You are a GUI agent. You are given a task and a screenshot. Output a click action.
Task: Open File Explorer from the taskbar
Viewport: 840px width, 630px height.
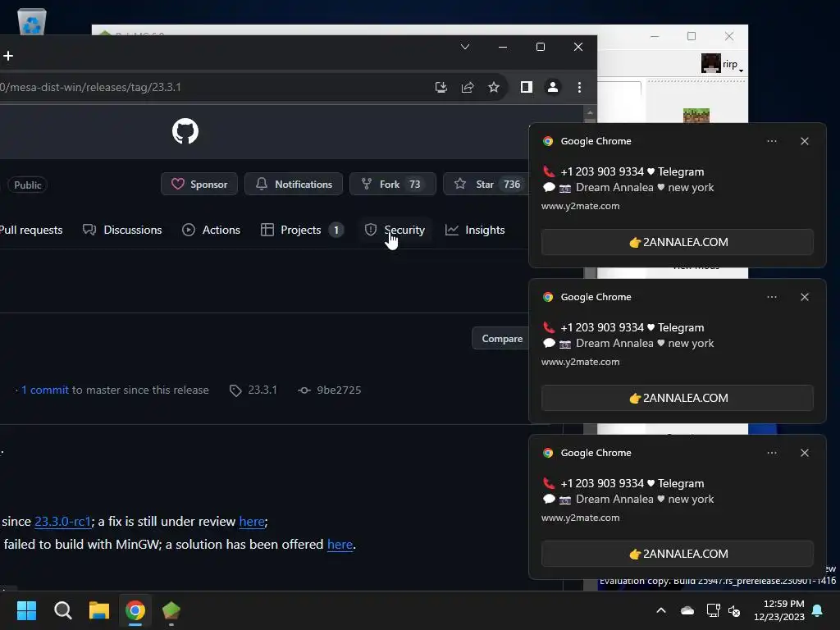pos(99,610)
